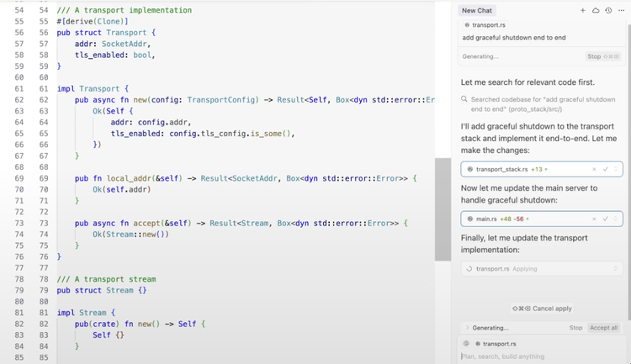The image size is (631, 364).
Task: Expand the transport_stack.rs diff block
Action: (616, 169)
